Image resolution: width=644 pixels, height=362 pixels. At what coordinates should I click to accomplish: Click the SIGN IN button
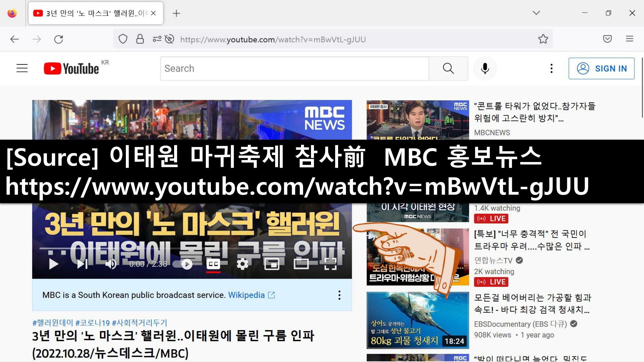pos(601,68)
